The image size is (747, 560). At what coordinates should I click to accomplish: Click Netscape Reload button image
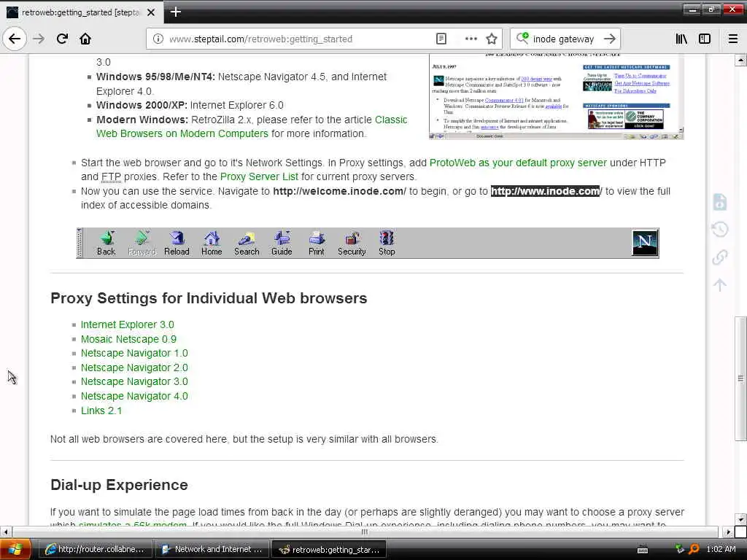coord(177,244)
